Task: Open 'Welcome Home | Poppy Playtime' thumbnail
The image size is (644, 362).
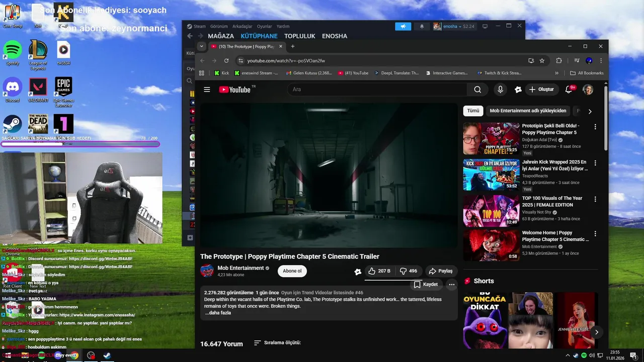Action: point(491,245)
